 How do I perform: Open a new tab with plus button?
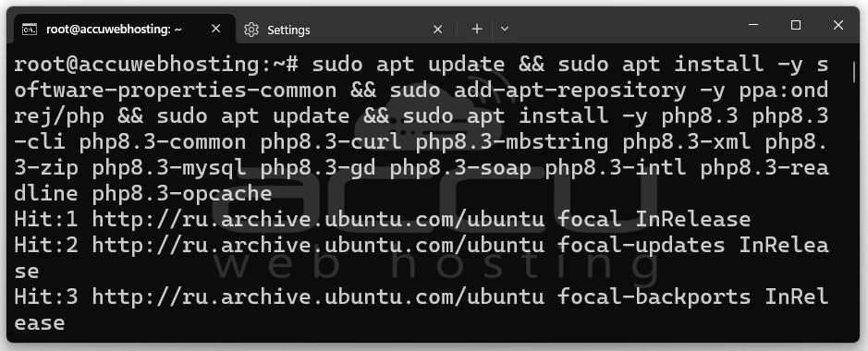tap(477, 29)
